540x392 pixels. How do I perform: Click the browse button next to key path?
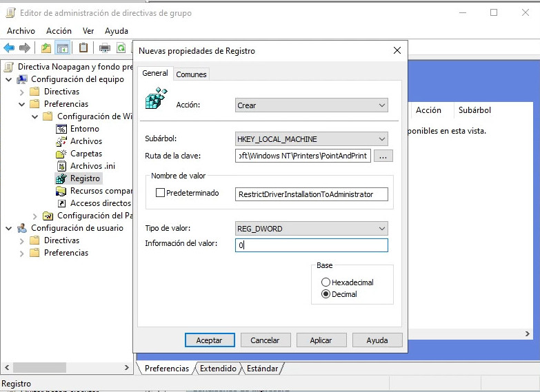coord(383,156)
